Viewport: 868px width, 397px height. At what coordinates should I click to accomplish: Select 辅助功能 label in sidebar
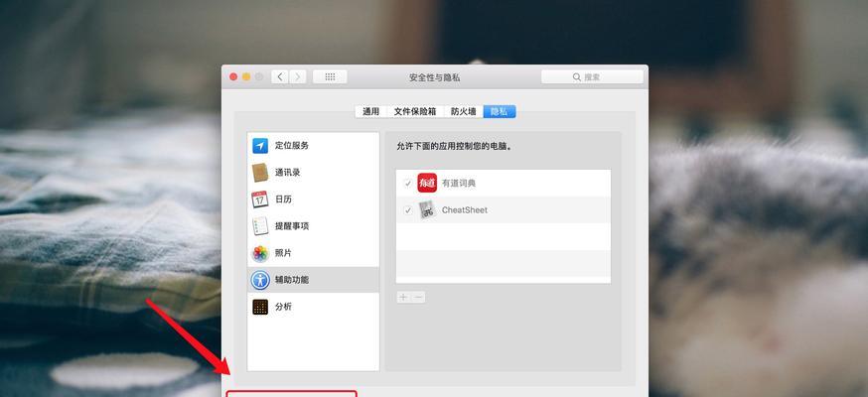click(x=292, y=280)
